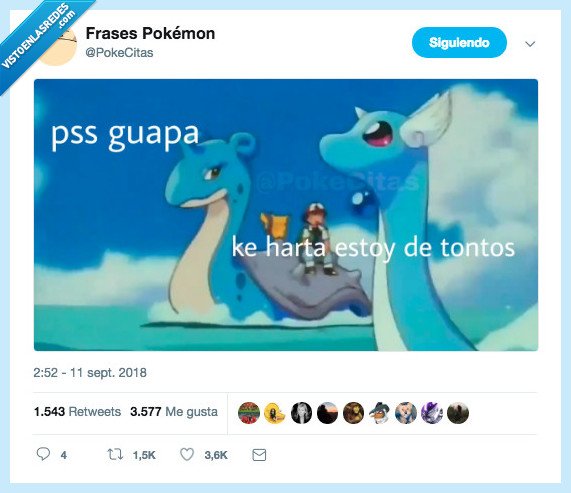Open the last dark liker avatar

[x=458, y=413]
